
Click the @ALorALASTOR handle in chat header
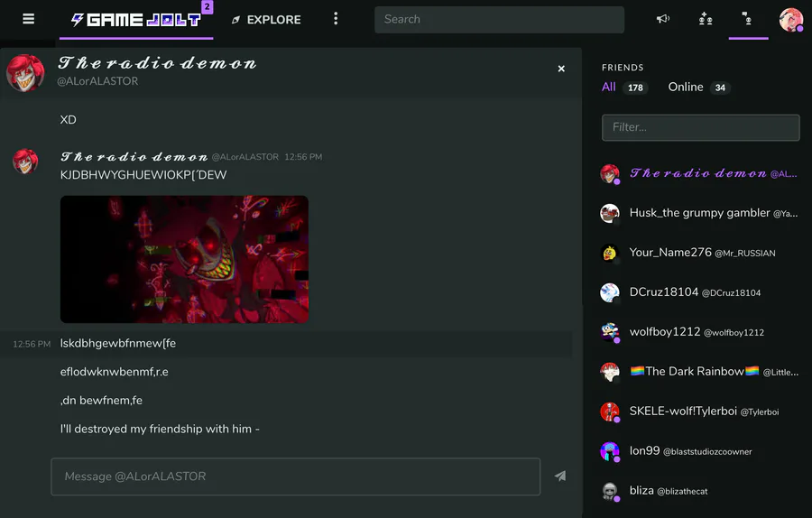pyautogui.click(x=97, y=81)
